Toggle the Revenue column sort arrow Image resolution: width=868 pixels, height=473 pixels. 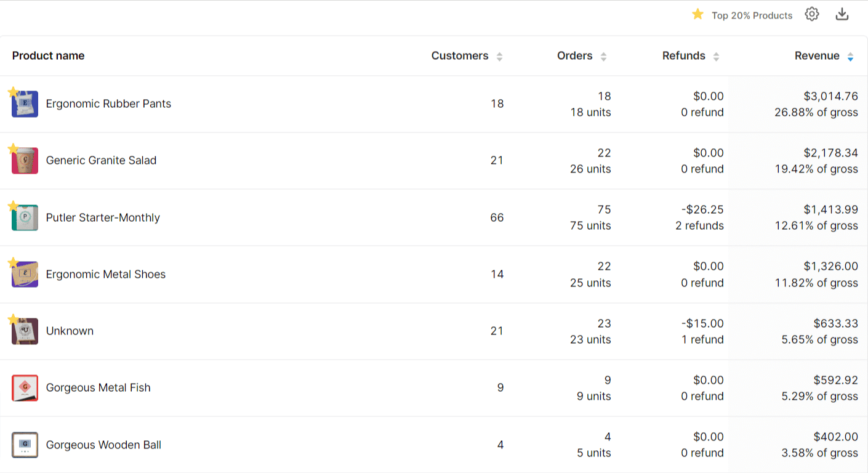pos(850,57)
